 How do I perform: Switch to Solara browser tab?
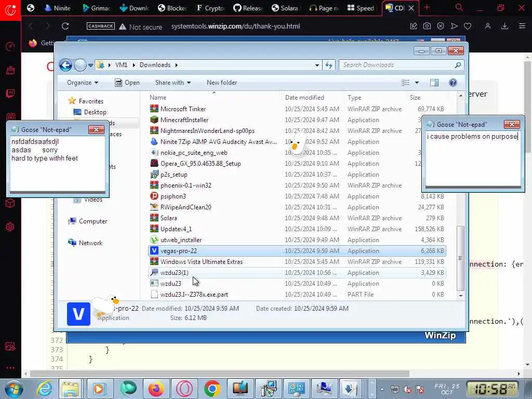[286, 8]
